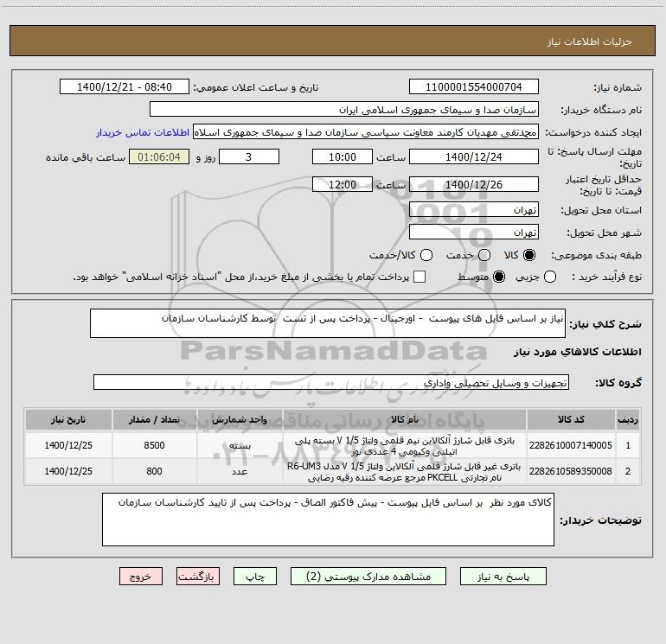Click ردیف column header
Image resolution: width=666 pixels, height=644 pixels.
coord(628,420)
